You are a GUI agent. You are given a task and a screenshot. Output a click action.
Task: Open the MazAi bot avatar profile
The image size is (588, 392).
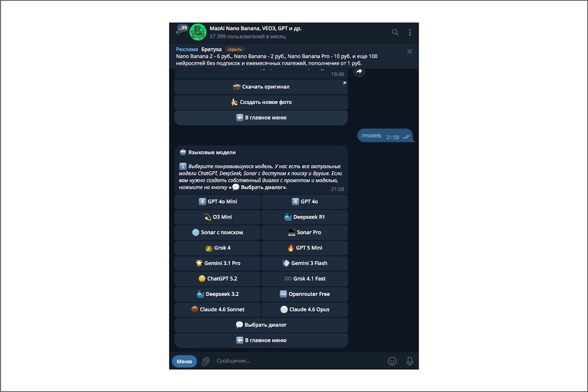click(x=197, y=32)
